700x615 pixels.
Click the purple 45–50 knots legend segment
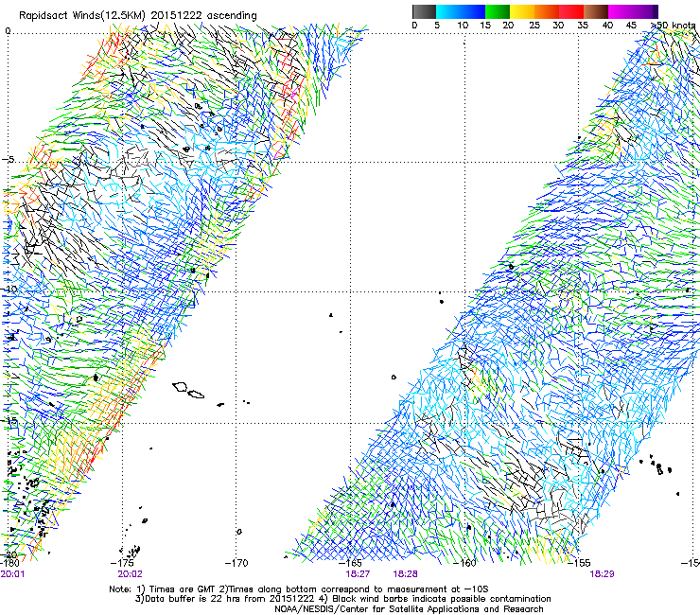645,11
